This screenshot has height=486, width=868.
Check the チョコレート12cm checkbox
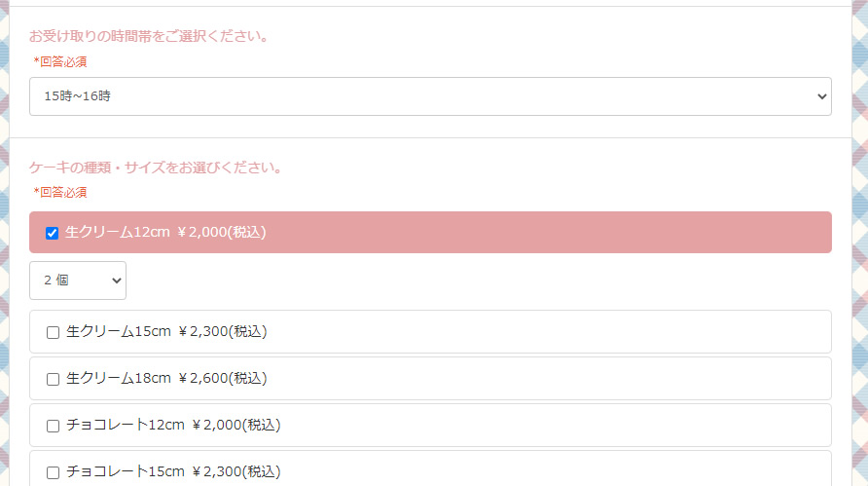tap(54, 426)
